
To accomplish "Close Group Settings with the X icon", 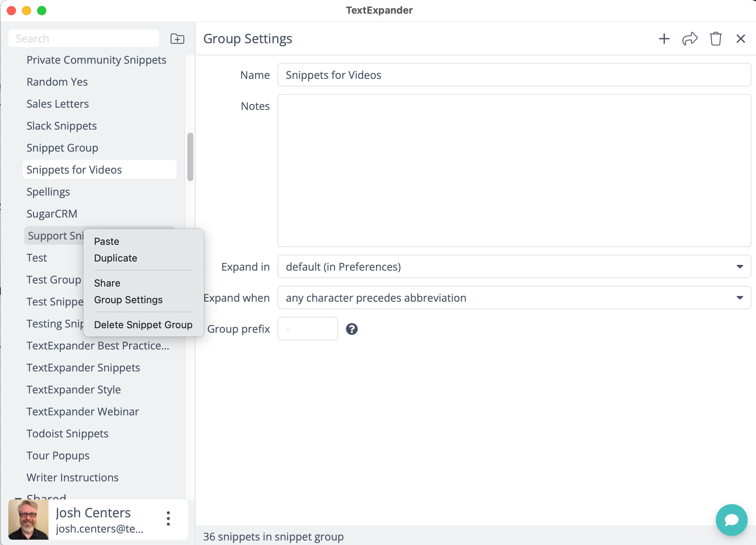I will [x=740, y=39].
